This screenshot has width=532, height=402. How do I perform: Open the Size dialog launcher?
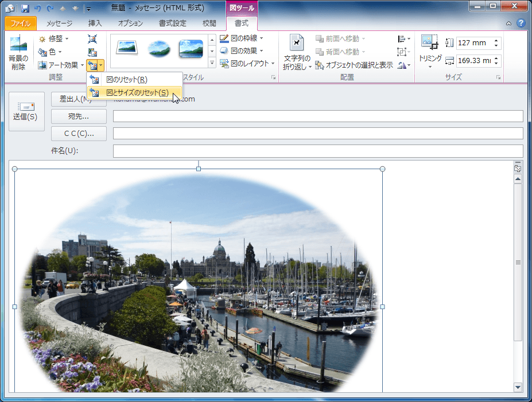click(x=498, y=77)
